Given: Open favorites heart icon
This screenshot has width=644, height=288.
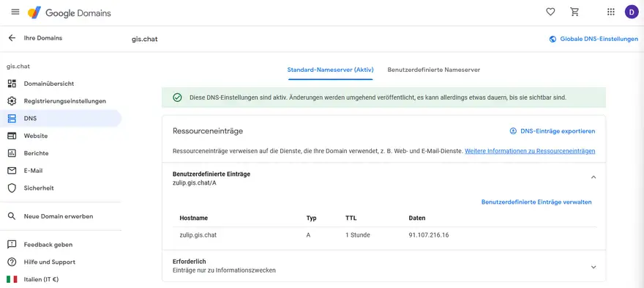Looking at the screenshot, I should (x=550, y=12).
